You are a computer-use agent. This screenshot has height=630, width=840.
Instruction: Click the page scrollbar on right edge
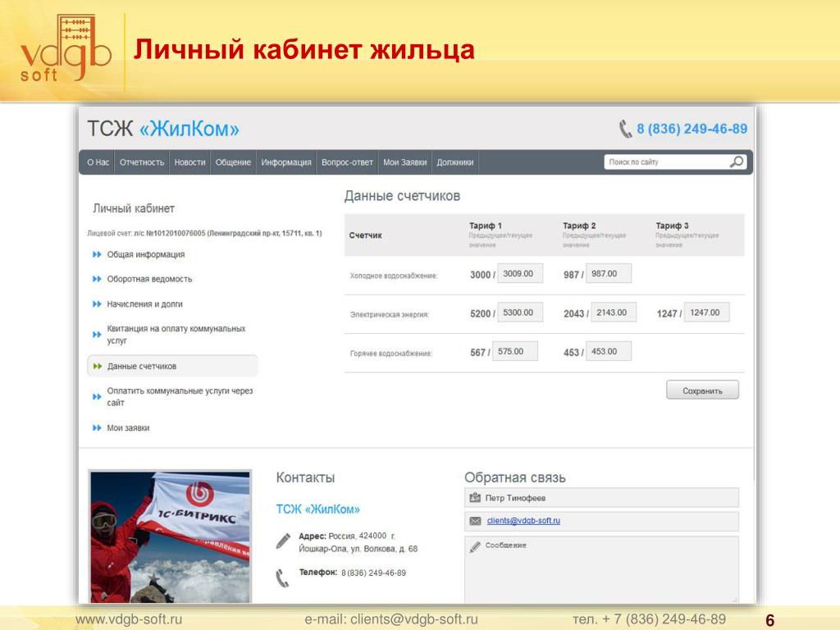[x=756, y=294]
